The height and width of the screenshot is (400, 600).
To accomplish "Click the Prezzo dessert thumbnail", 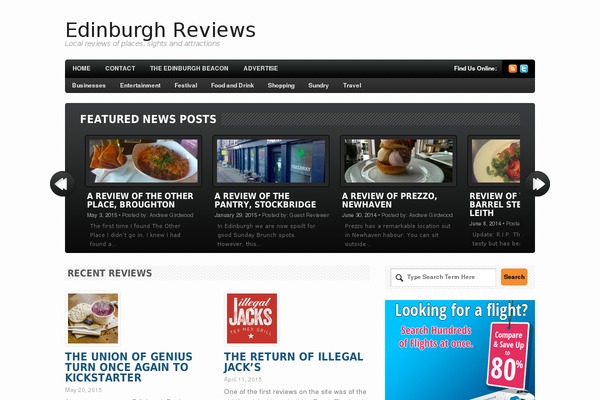I will [x=398, y=161].
